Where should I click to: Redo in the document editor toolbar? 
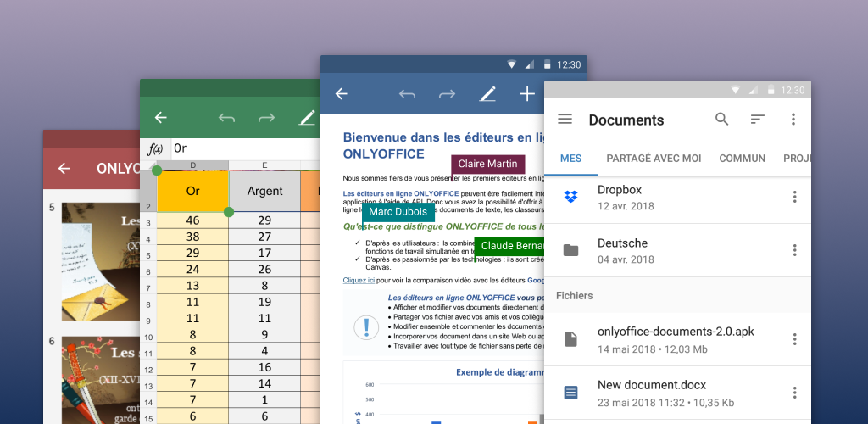[447, 95]
